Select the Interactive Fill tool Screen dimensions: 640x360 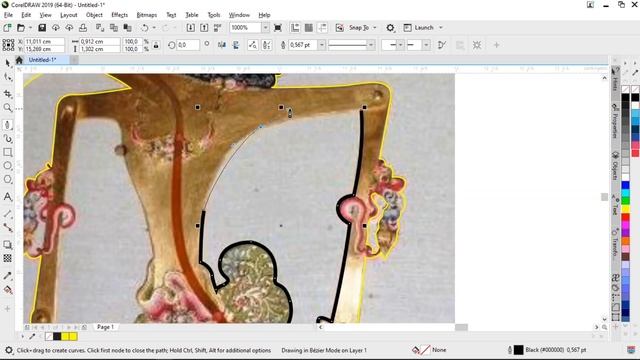coord(7,290)
